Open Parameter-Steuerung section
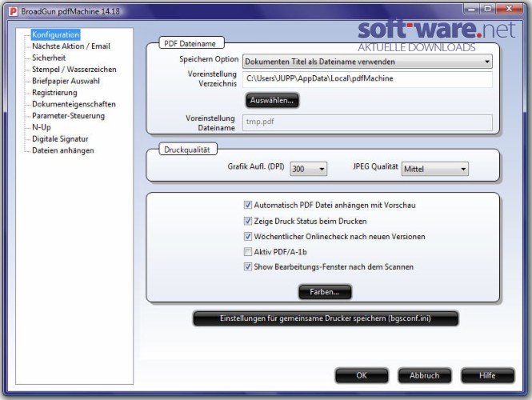This screenshot has width=532, height=400. coord(68,115)
